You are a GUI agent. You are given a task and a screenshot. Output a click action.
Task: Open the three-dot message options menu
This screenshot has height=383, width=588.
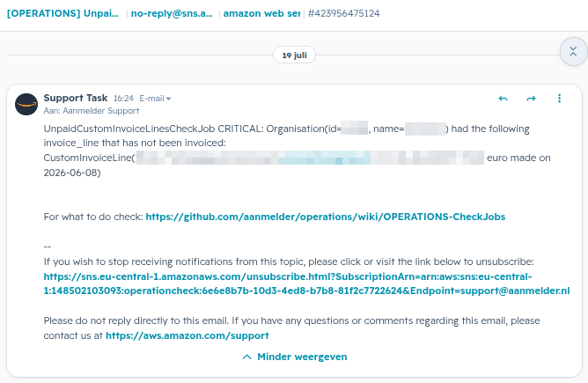click(559, 99)
